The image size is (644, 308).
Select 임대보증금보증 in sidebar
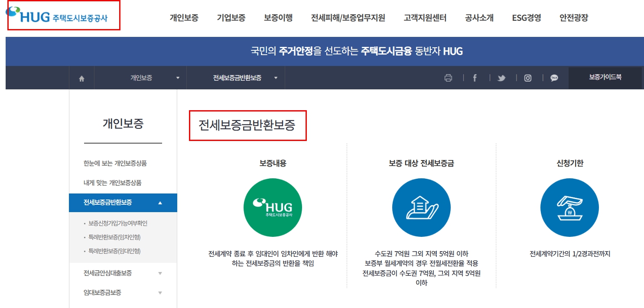pyautogui.click(x=102, y=293)
